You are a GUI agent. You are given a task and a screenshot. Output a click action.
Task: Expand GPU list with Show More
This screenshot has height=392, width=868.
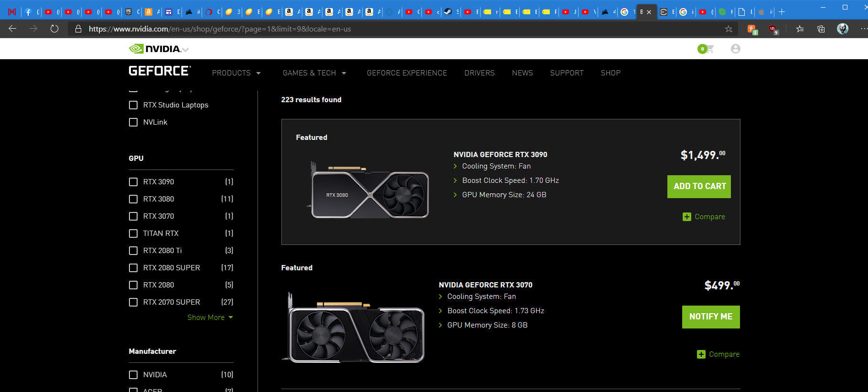tap(210, 318)
